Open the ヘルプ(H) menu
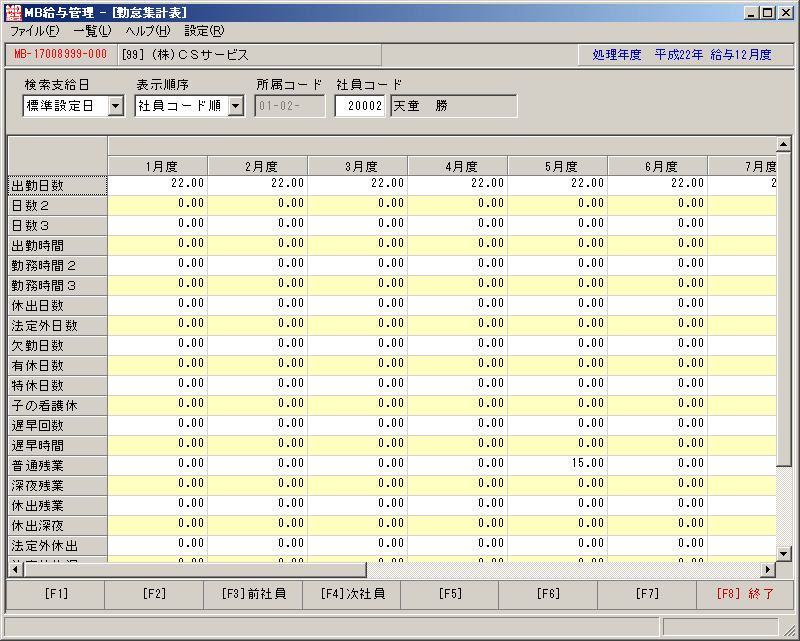800x641 pixels. (x=148, y=31)
